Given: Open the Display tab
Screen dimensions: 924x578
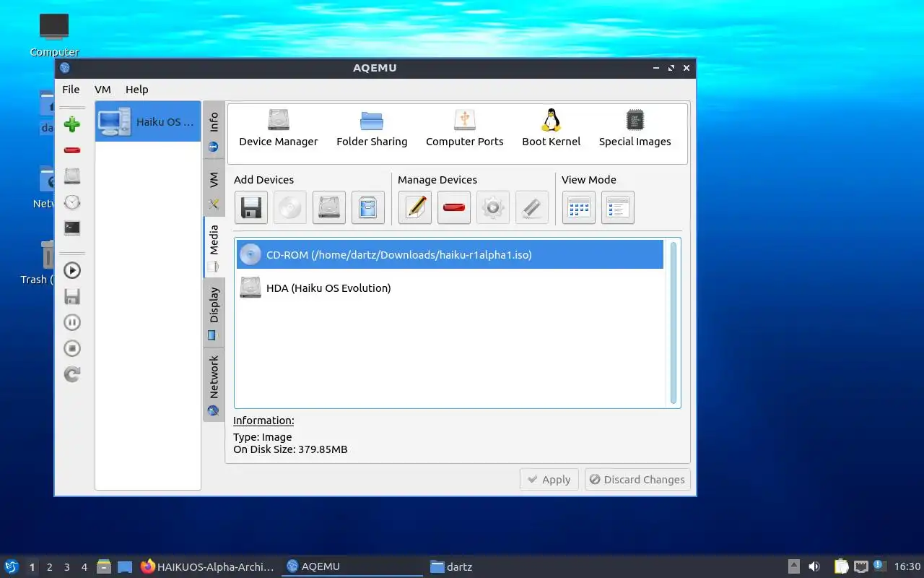Looking at the screenshot, I should pyautogui.click(x=214, y=312).
